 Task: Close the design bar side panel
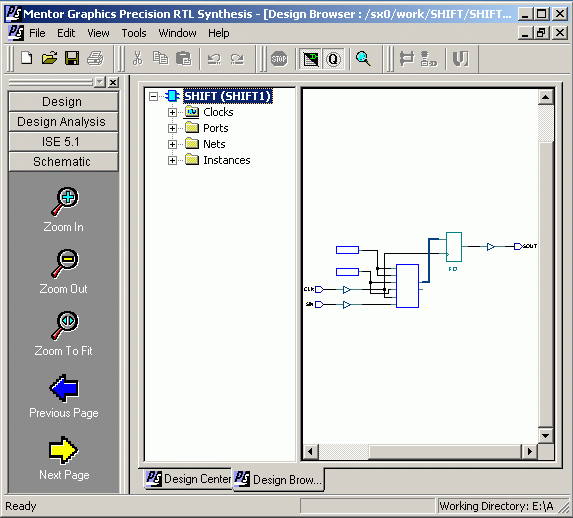click(x=113, y=82)
